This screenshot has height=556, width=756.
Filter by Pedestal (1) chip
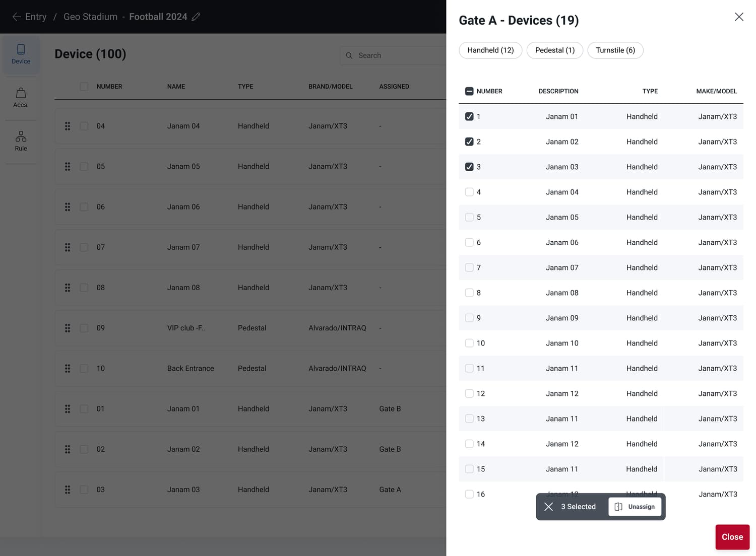pos(555,50)
